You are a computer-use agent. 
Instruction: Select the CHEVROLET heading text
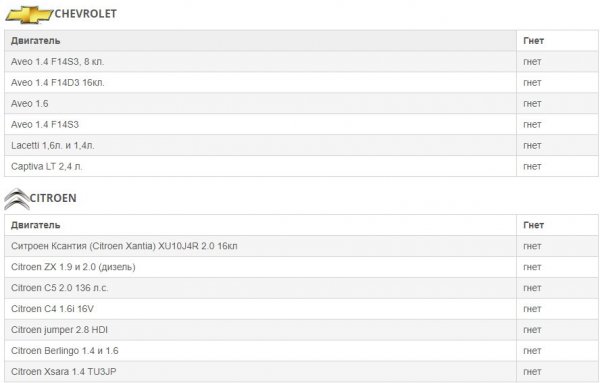click(x=85, y=14)
